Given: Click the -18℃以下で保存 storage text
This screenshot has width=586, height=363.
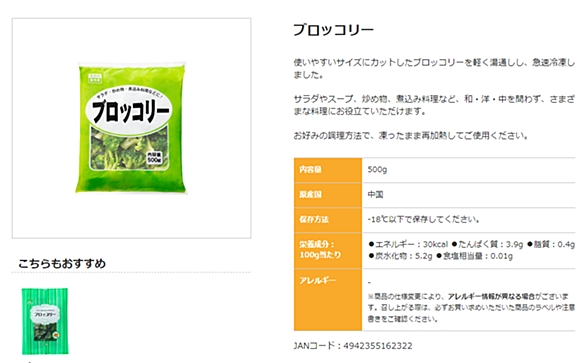Looking at the screenshot, I should tap(424, 219).
